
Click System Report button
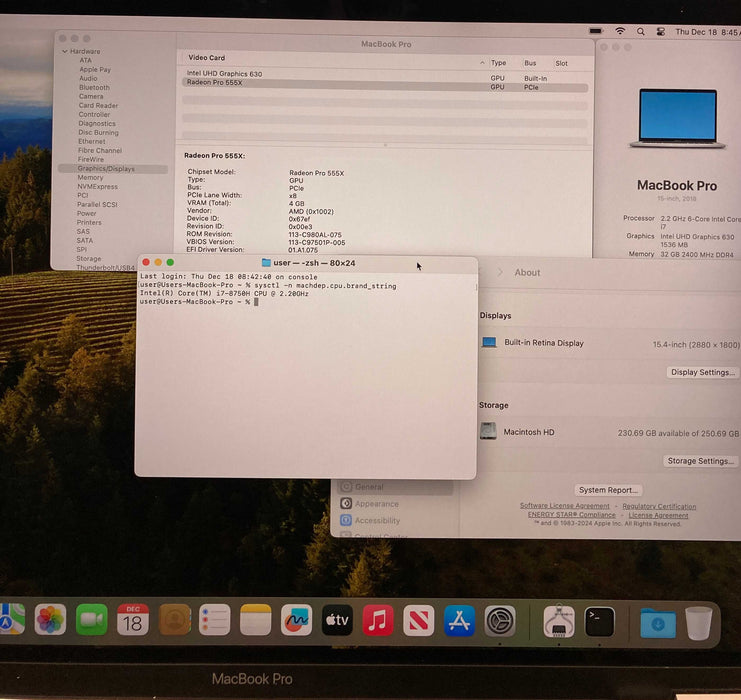click(608, 490)
